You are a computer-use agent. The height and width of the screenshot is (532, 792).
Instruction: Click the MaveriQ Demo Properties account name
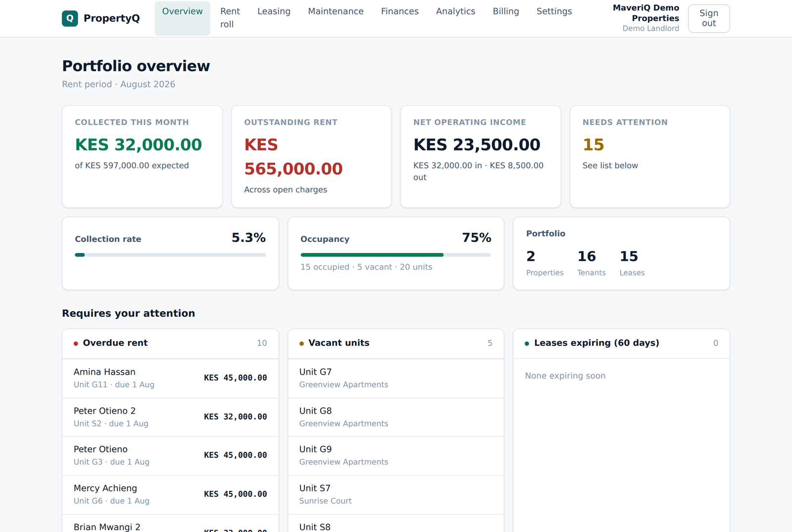(x=646, y=13)
